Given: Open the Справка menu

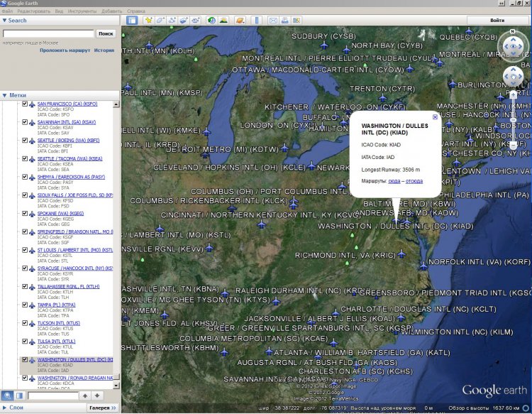Looking at the screenshot, I should click(x=136, y=11).
